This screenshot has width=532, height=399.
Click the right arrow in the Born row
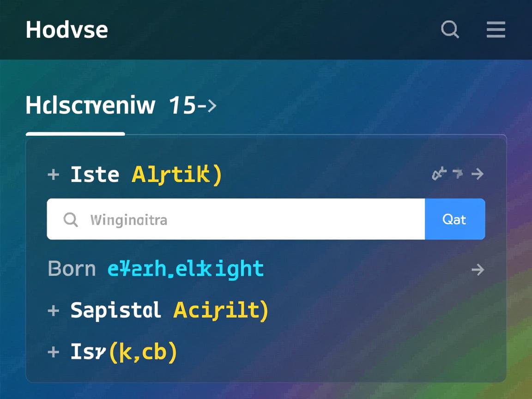tap(478, 270)
